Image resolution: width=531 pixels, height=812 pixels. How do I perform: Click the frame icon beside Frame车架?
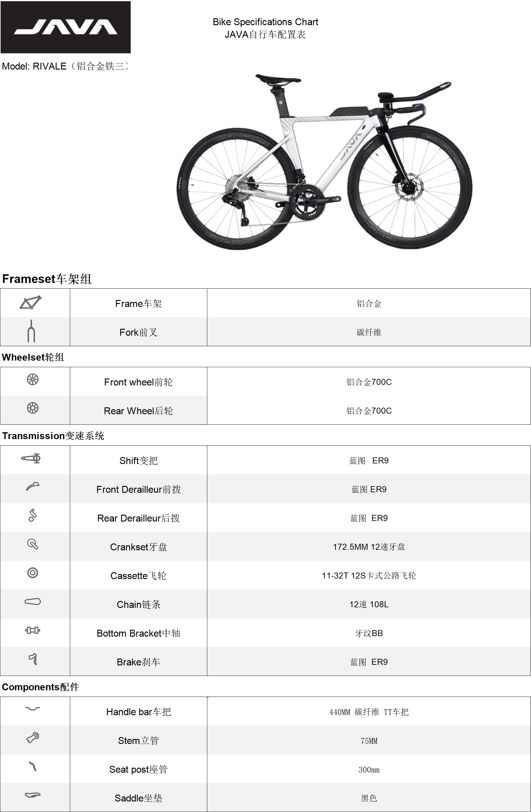coord(31,302)
